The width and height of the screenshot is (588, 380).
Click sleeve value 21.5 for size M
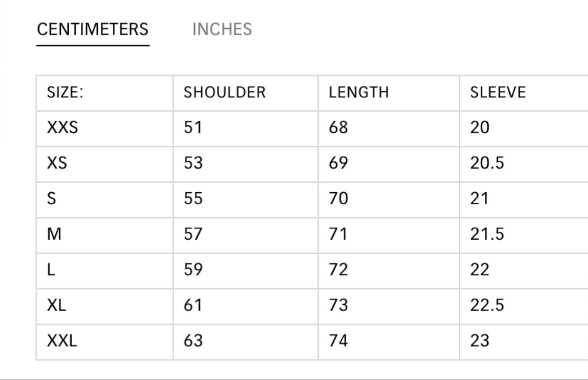pyautogui.click(x=487, y=234)
